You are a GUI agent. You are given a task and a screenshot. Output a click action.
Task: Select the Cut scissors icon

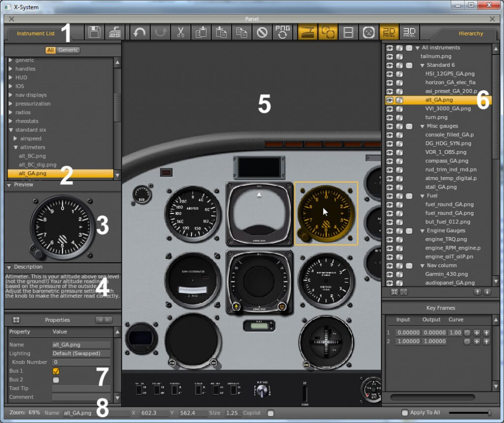tap(180, 31)
